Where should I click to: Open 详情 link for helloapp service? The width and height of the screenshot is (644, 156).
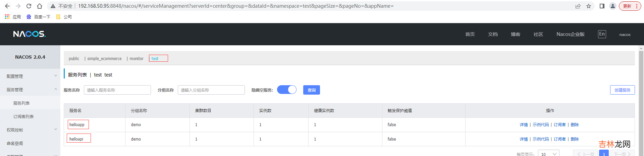(524, 125)
